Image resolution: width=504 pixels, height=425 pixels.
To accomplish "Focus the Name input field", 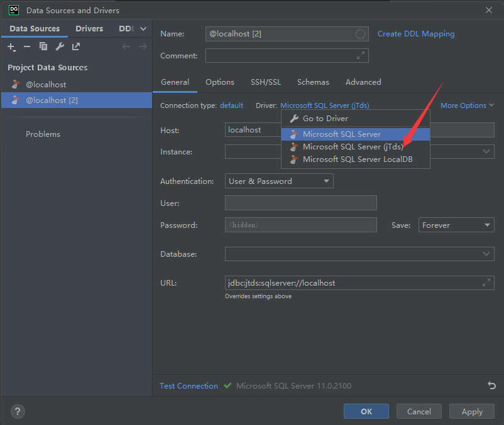I will click(287, 34).
